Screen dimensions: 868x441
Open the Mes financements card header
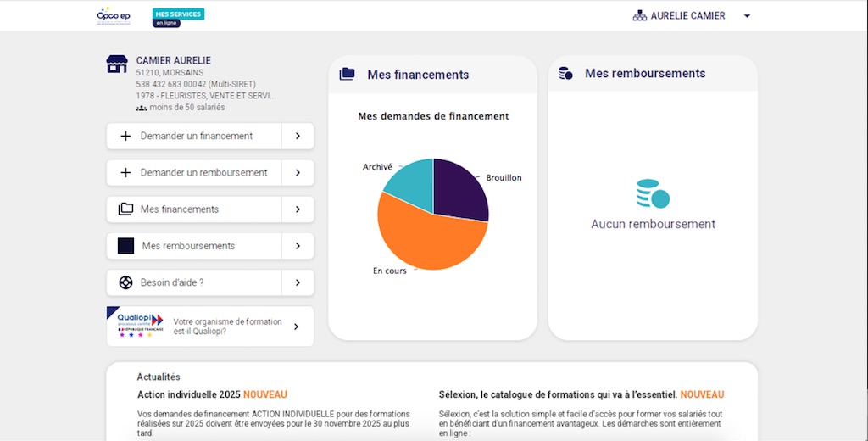(418, 75)
